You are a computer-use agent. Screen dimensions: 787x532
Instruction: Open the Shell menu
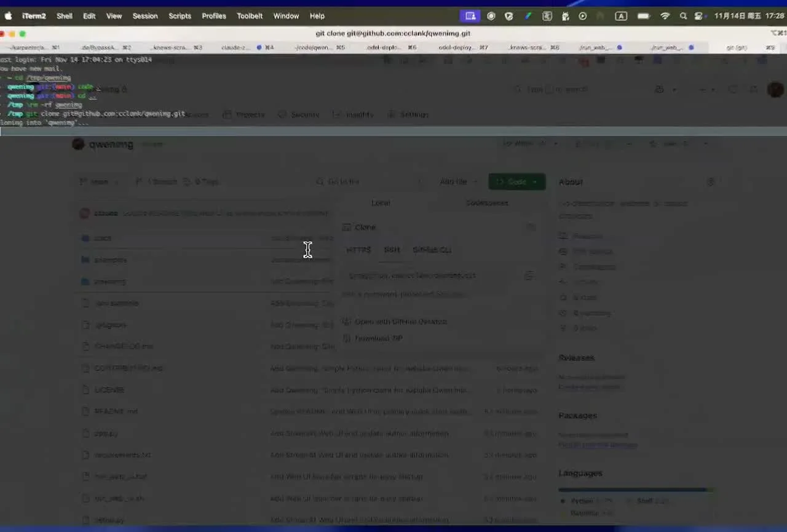tap(65, 16)
